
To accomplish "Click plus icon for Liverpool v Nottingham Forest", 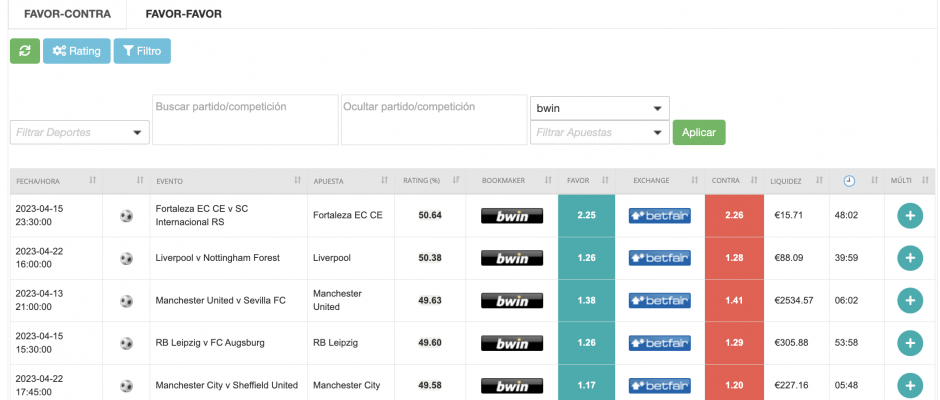I will [x=909, y=258].
